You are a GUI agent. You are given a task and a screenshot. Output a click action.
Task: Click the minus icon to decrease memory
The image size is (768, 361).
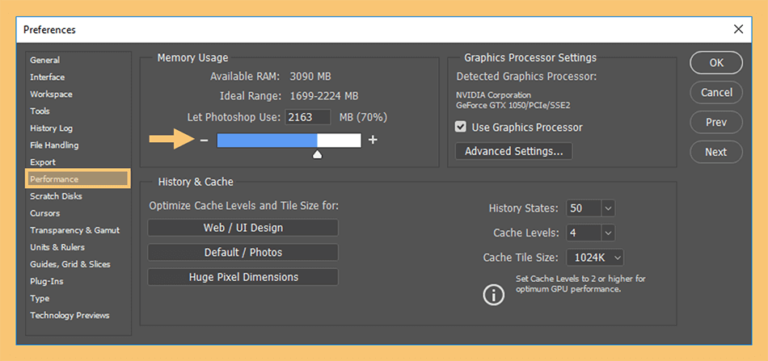204,141
